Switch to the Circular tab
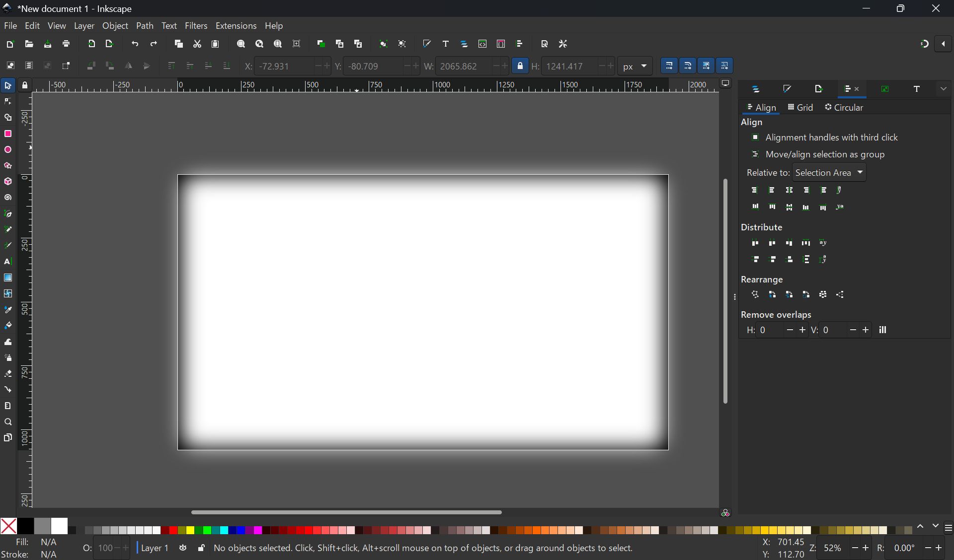 [844, 107]
